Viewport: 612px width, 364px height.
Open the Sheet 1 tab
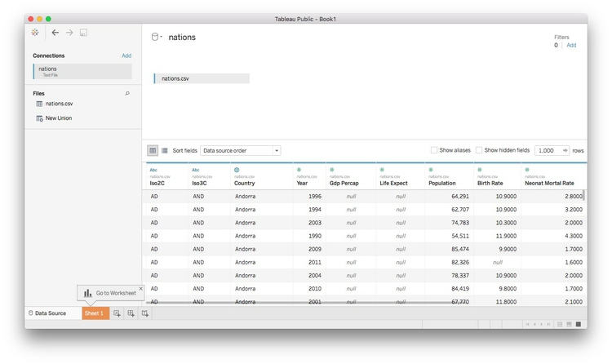(x=94, y=313)
